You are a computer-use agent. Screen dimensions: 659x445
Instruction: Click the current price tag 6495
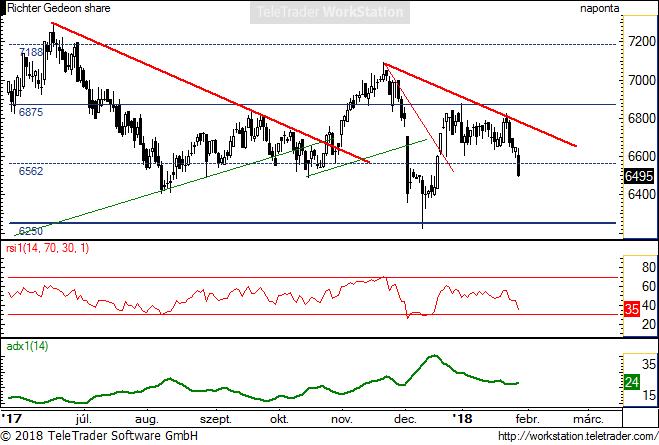coord(639,176)
